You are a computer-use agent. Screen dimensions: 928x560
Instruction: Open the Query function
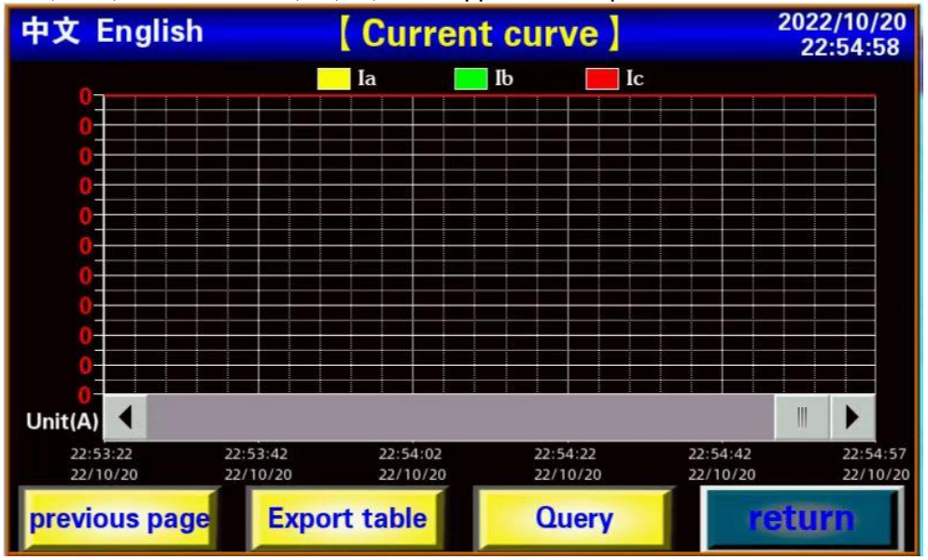[x=574, y=519]
